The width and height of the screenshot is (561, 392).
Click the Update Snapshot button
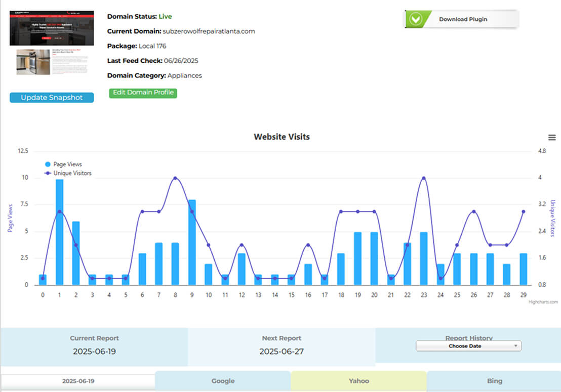(52, 98)
